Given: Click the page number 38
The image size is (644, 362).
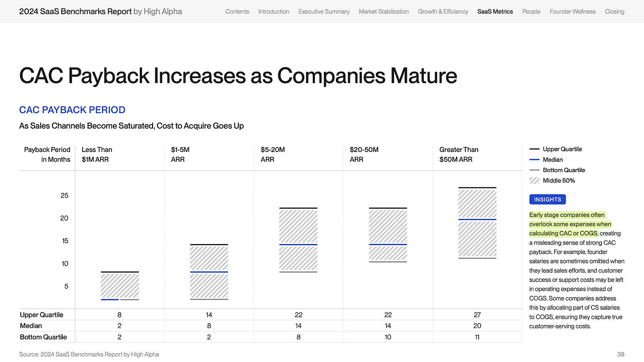Looking at the screenshot, I should click(621, 354).
